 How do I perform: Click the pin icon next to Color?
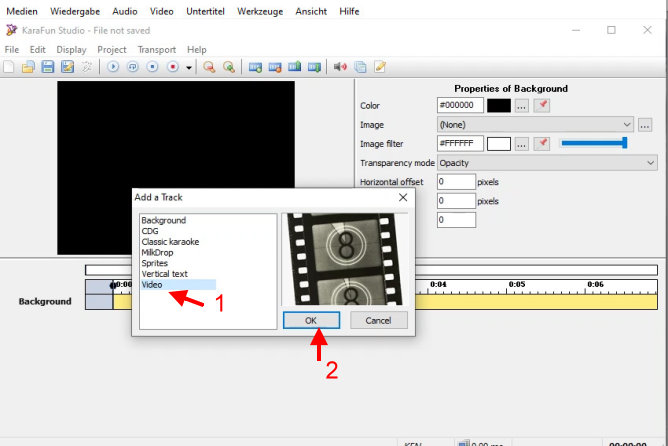pyautogui.click(x=542, y=105)
